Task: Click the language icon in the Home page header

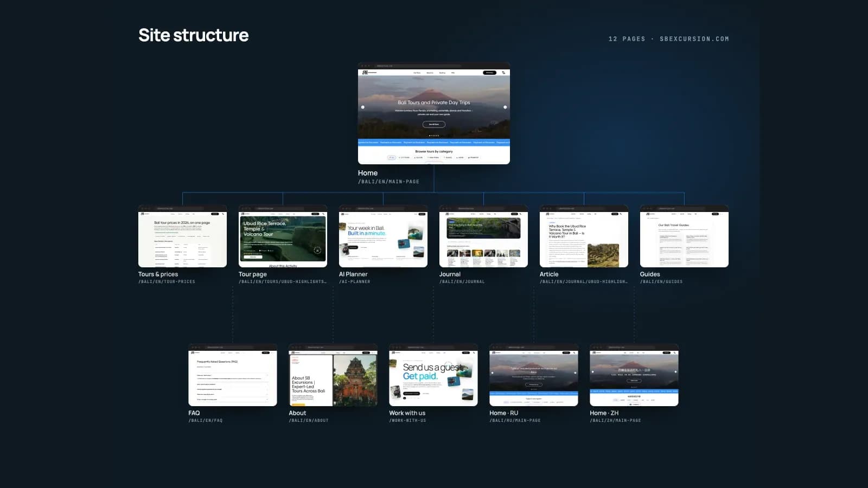Action: pyautogui.click(x=503, y=72)
